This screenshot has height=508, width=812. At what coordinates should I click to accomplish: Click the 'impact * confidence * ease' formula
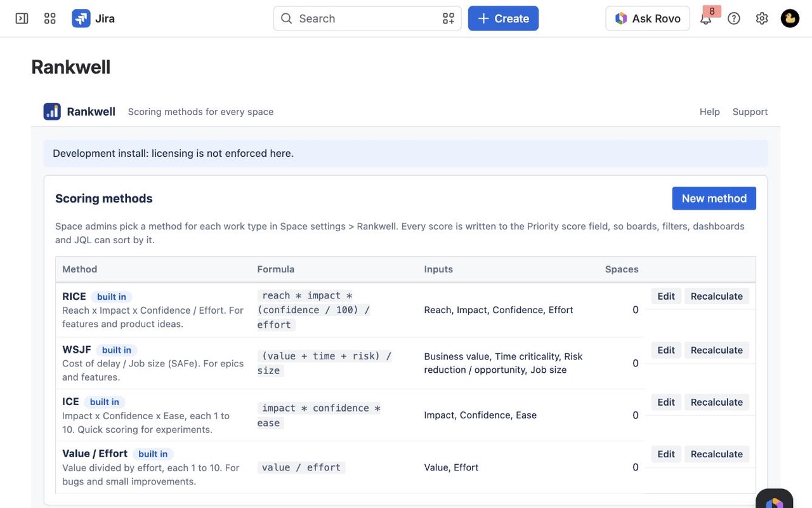[319, 415]
